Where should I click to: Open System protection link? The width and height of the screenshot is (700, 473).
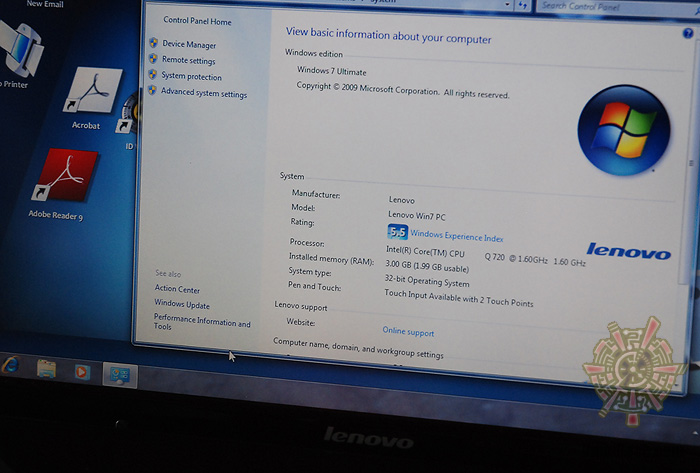point(191,76)
